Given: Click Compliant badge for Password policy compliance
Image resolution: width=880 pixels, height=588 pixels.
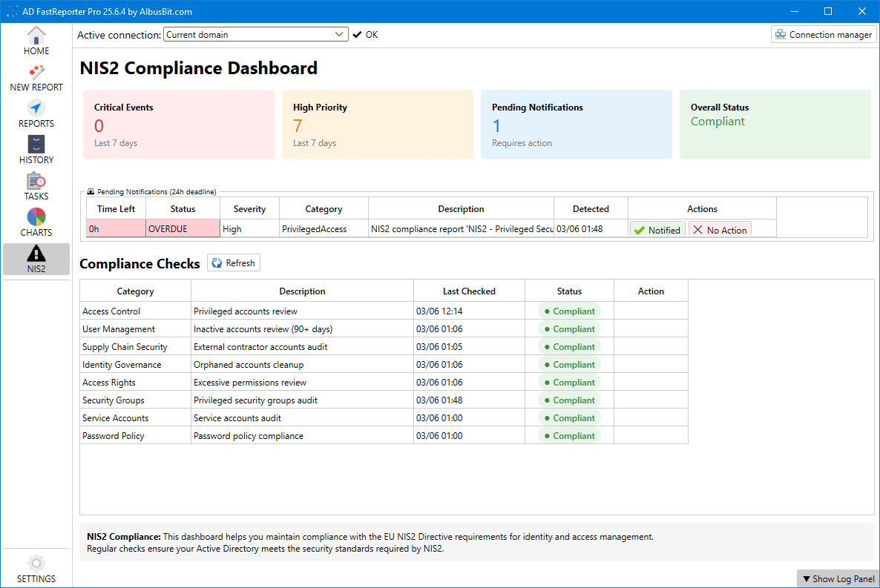Looking at the screenshot, I should 569,436.
